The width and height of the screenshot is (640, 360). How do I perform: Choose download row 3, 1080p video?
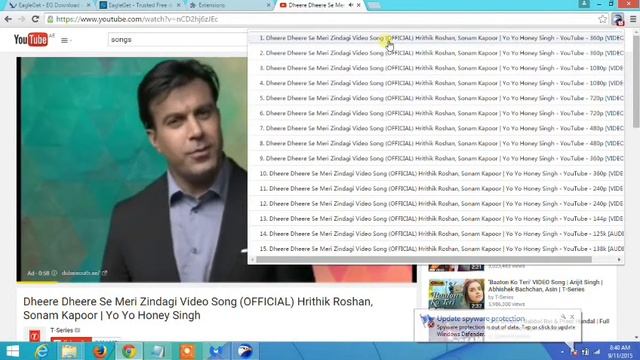pyautogui.click(x=436, y=68)
